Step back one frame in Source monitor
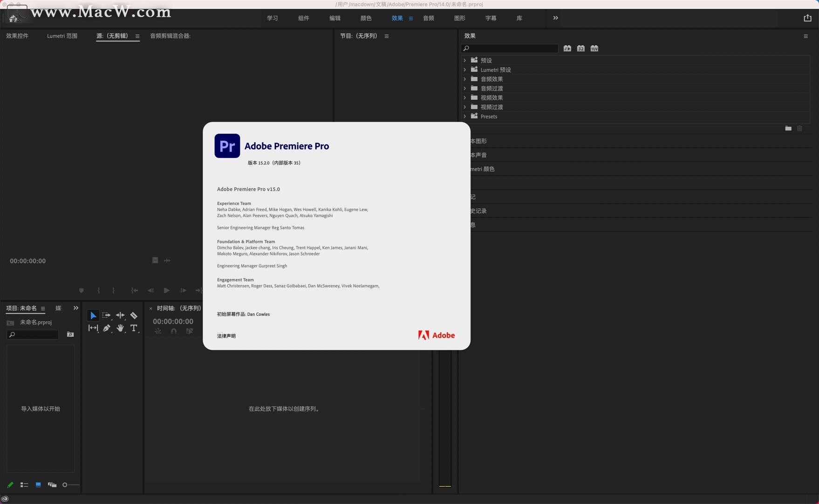Image resolution: width=819 pixels, height=504 pixels. coord(150,291)
